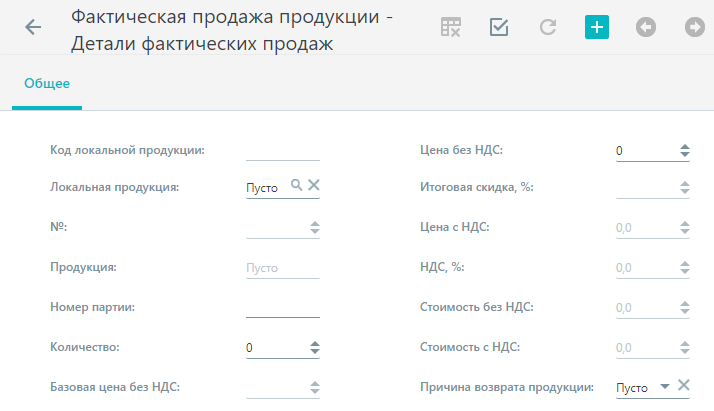This screenshot has width=714, height=411.
Task: Adjust the Цена без НДС stepper
Action: [x=684, y=151]
